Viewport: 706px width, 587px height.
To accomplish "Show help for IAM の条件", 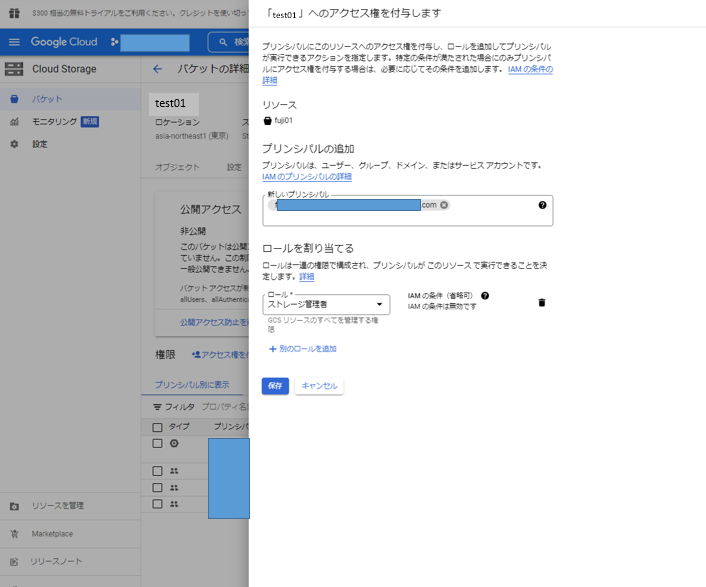I will (x=485, y=296).
